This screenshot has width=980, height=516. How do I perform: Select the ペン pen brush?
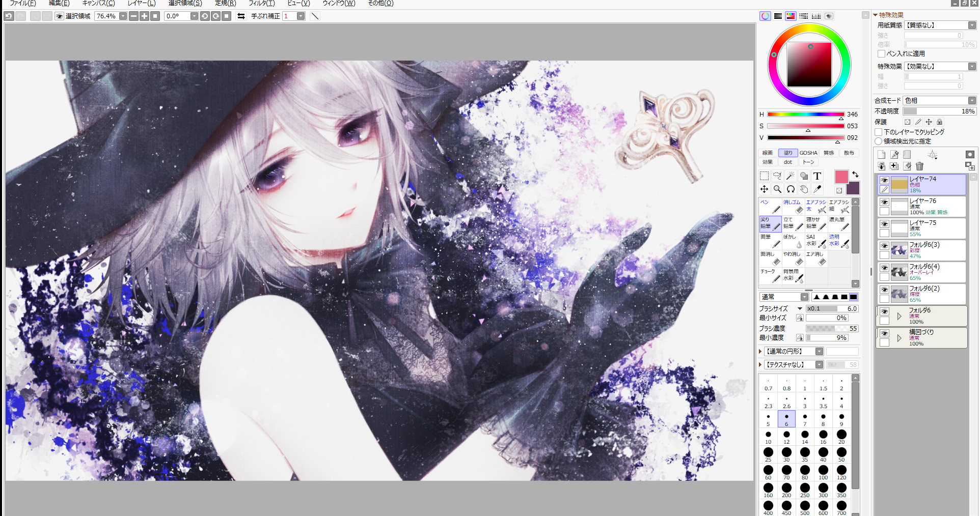point(770,207)
